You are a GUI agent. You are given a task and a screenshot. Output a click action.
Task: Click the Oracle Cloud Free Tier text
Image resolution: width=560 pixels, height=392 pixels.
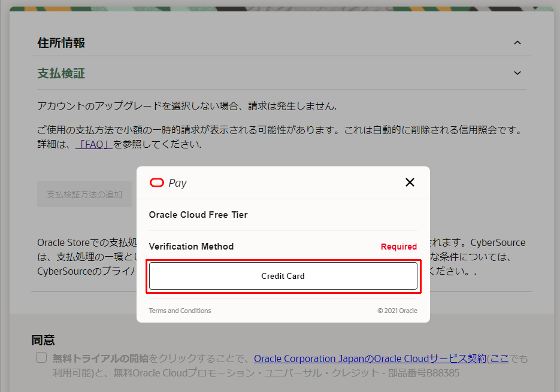point(198,215)
